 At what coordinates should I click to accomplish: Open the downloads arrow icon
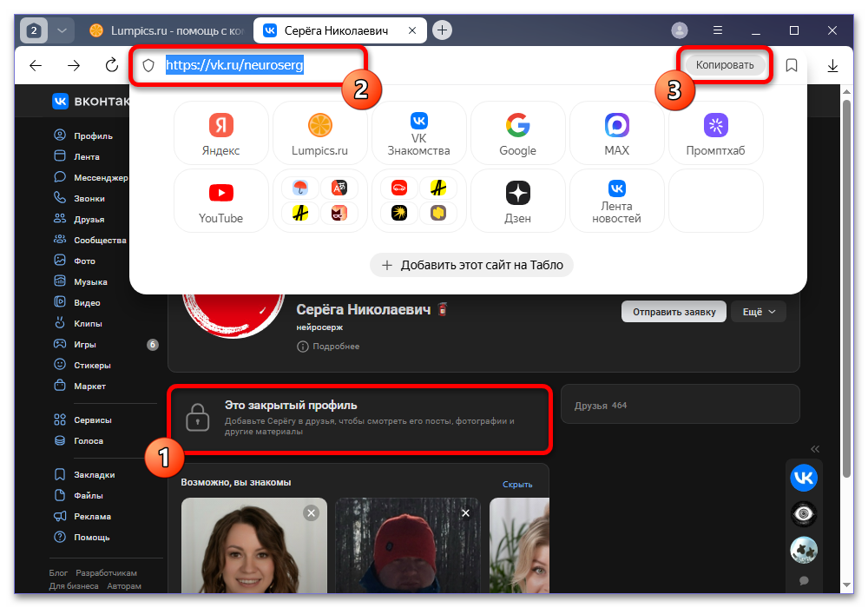tap(832, 65)
